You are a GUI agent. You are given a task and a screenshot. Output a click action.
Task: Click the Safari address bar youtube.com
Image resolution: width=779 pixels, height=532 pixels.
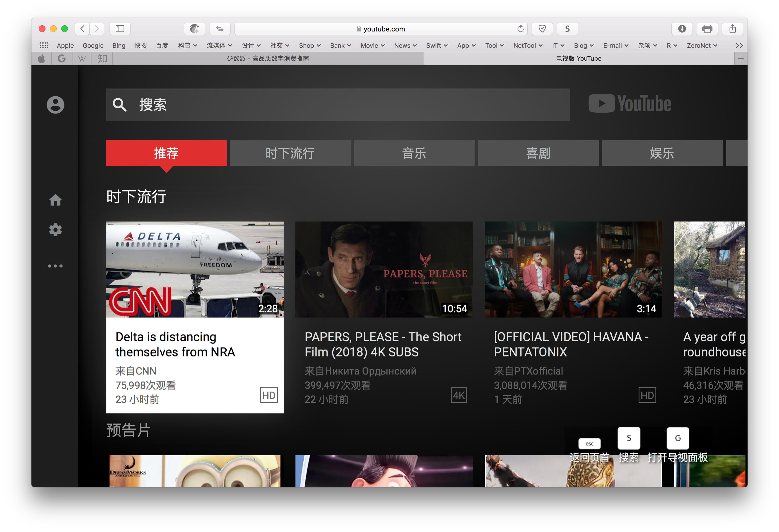click(381, 29)
